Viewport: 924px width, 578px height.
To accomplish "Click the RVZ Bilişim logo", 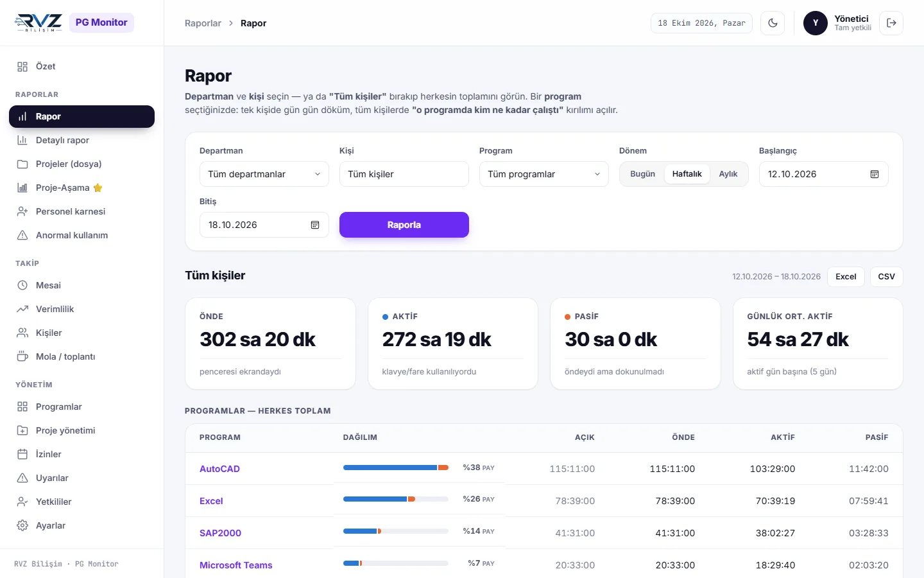I will [x=38, y=22].
